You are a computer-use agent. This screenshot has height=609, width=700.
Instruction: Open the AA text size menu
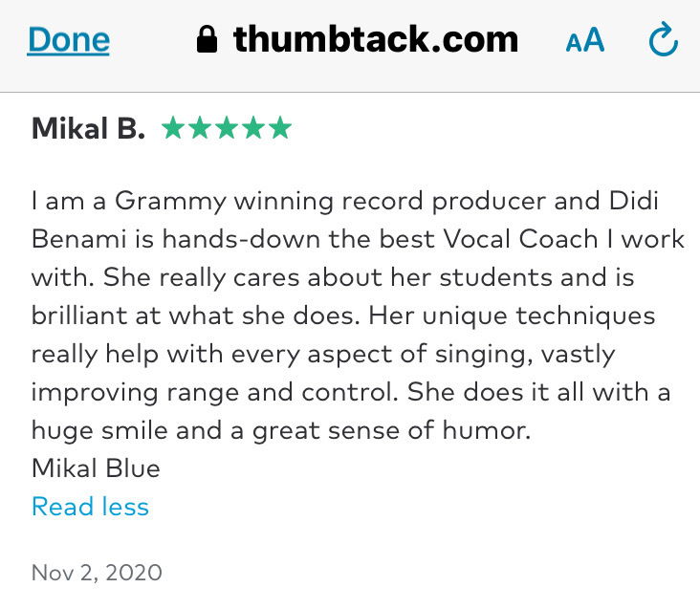click(x=585, y=40)
